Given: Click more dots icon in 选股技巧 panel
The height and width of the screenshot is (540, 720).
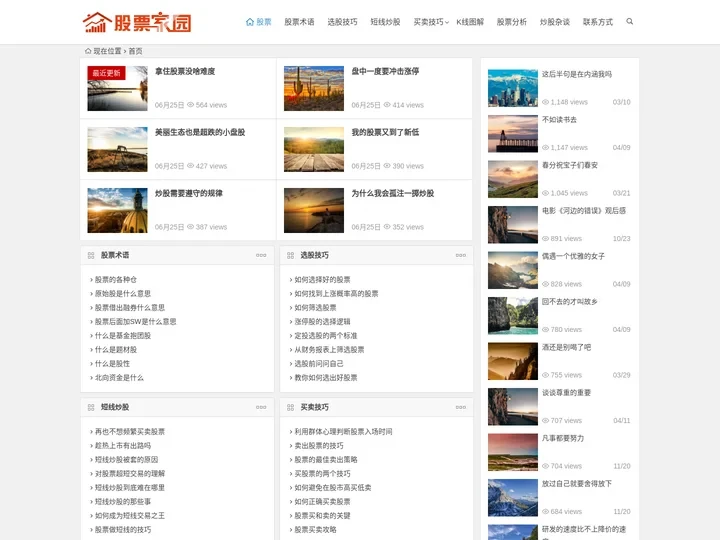Looking at the screenshot, I should pyautogui.click(x=461, y=255).
